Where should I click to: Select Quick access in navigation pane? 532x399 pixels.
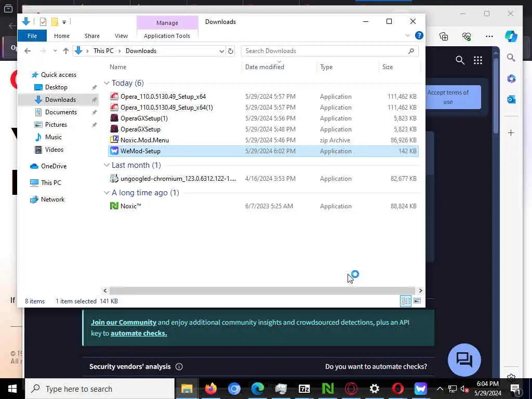click(x=58, y=75)
